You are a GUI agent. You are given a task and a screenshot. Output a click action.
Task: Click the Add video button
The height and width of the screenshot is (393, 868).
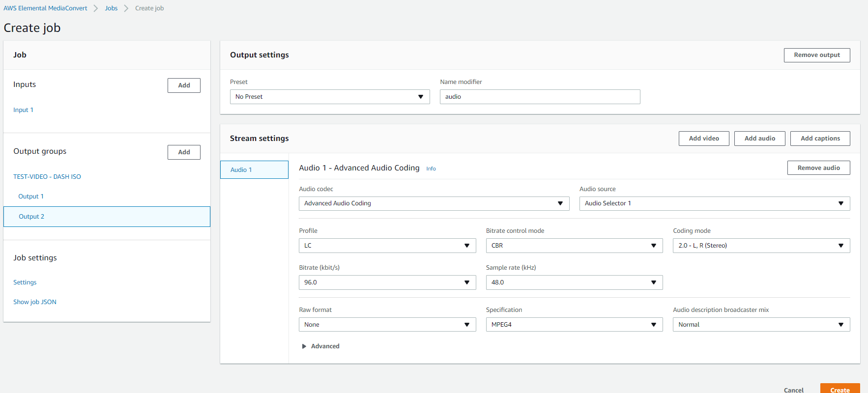click(x=703, y=139)
